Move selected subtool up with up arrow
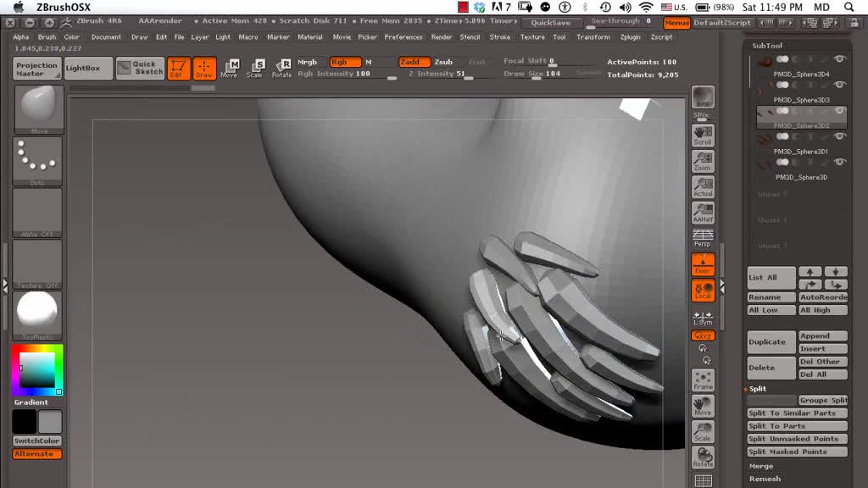 810,272
